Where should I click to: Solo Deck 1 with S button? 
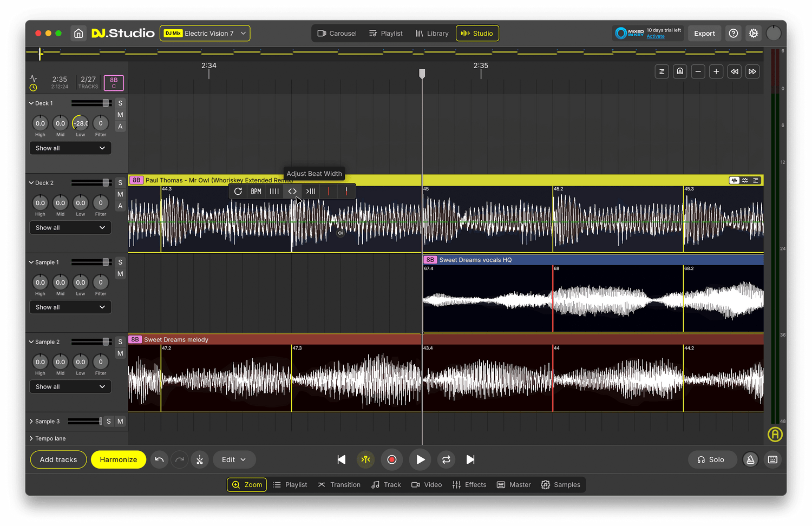pos(120,103)
